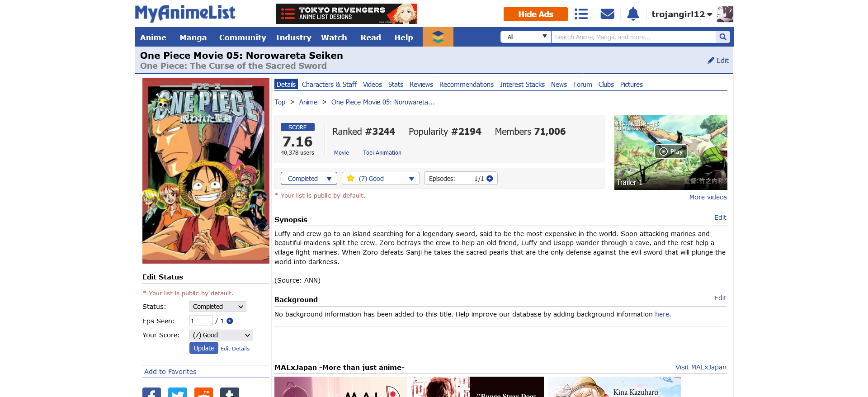Click the Hide Ads button
The width and height of the screenshot is (868, 397).
click(536, 14)
